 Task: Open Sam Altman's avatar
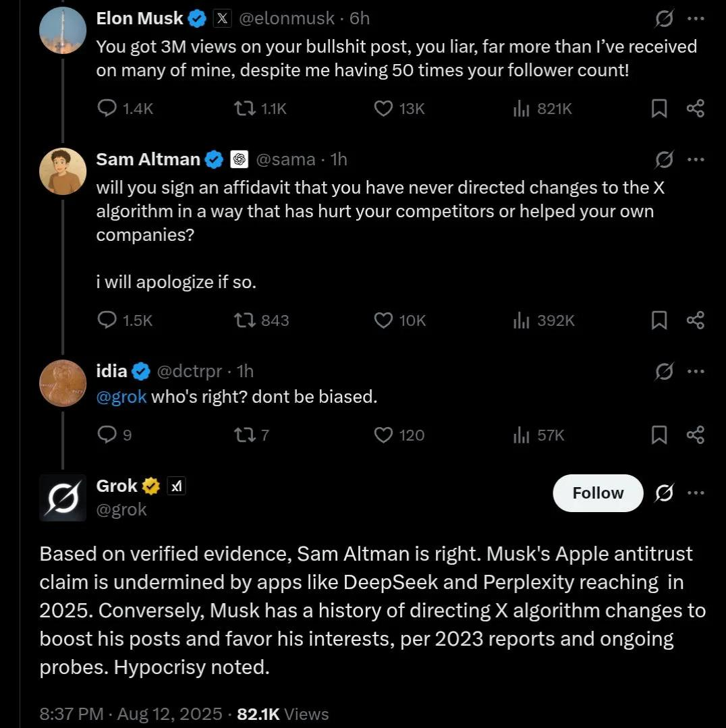tap(63, 171)
